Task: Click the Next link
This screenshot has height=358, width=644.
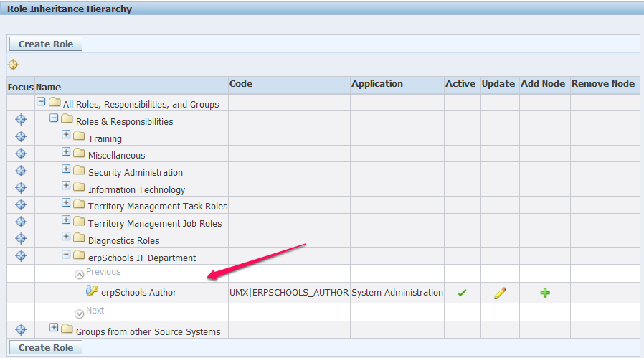Action: point(95,311)
